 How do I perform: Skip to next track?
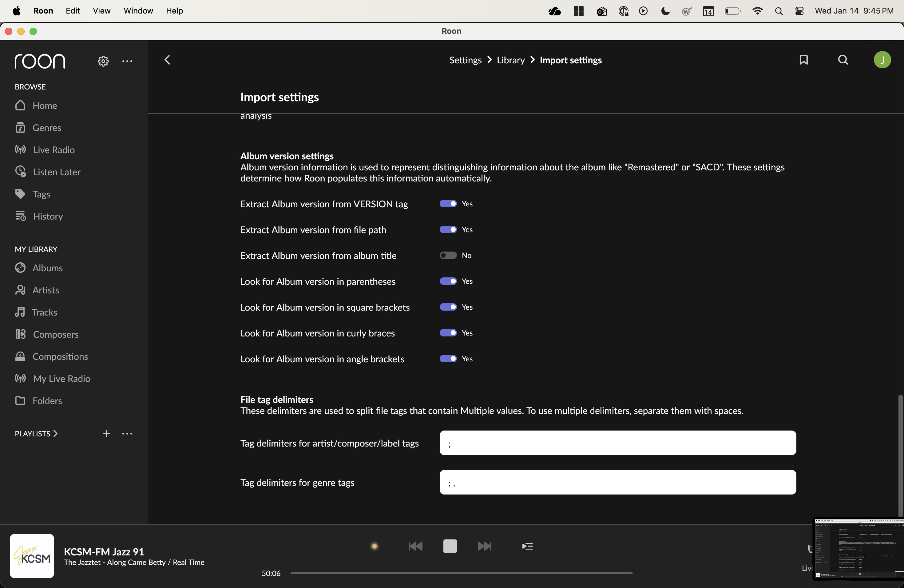[484, 546]
